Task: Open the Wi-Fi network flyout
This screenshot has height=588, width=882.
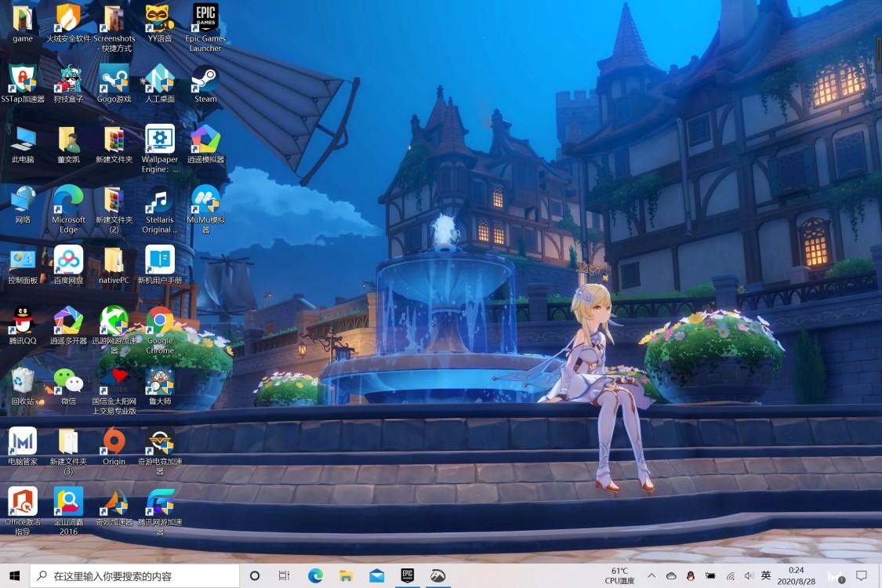Action: click(730, 575)
